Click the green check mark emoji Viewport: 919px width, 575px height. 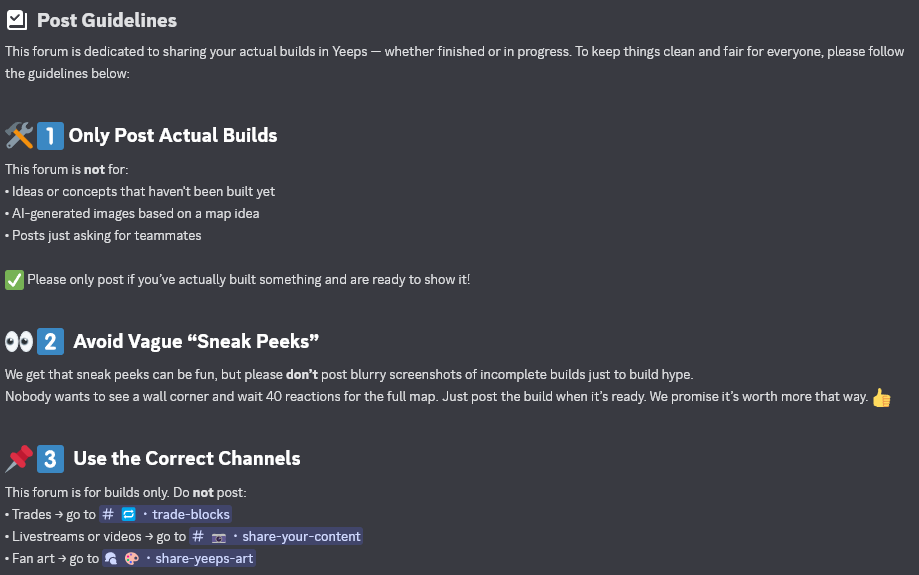pyautogui.click(x=14, y=280)
